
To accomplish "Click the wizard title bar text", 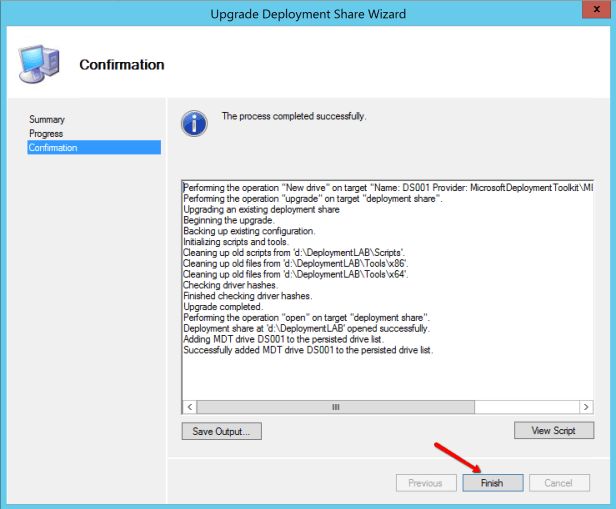I will click(x=308, y=14).
